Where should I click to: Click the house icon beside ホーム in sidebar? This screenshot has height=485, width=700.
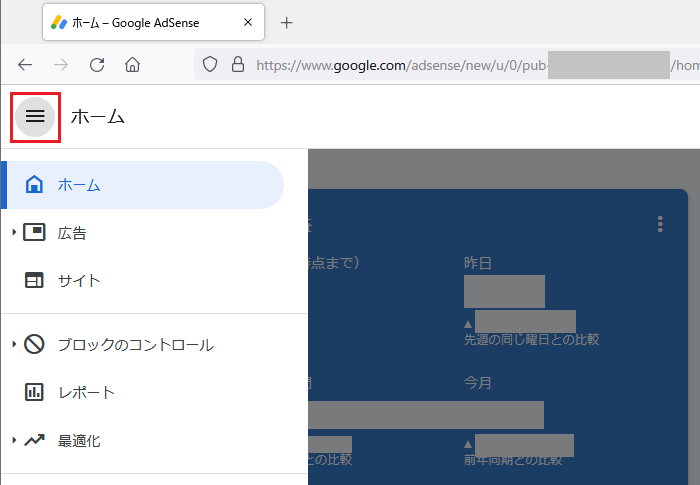[34, 185]
